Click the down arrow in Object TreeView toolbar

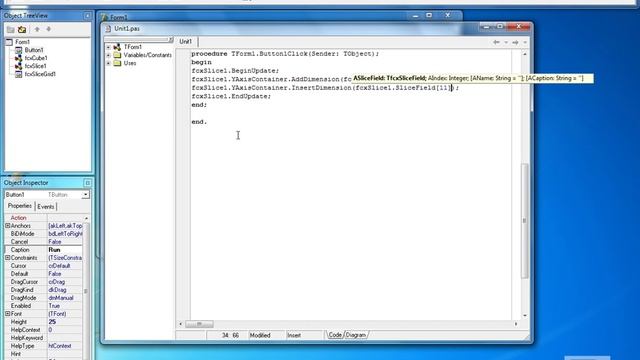pos(49,29)
